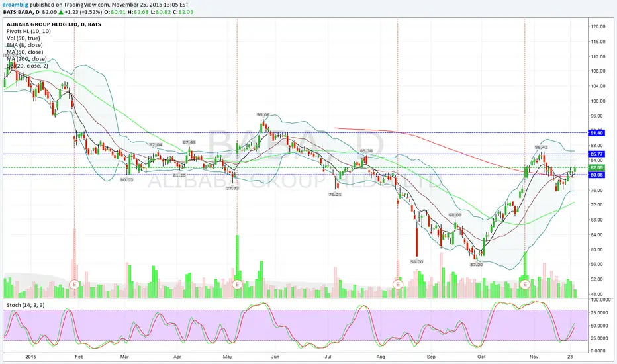Click the 77.77 pivot low label
The height and width of the screenshot is (364, 617).
click(232, 188)
